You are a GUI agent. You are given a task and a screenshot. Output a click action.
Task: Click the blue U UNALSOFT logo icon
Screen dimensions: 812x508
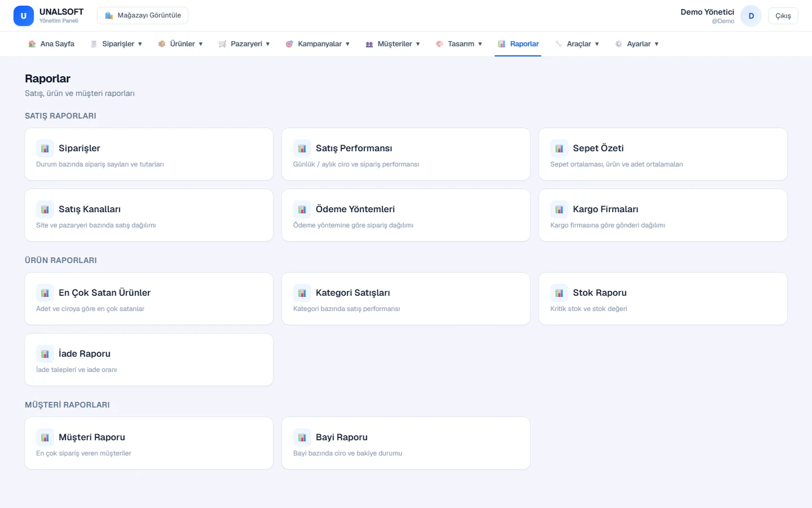24,16
